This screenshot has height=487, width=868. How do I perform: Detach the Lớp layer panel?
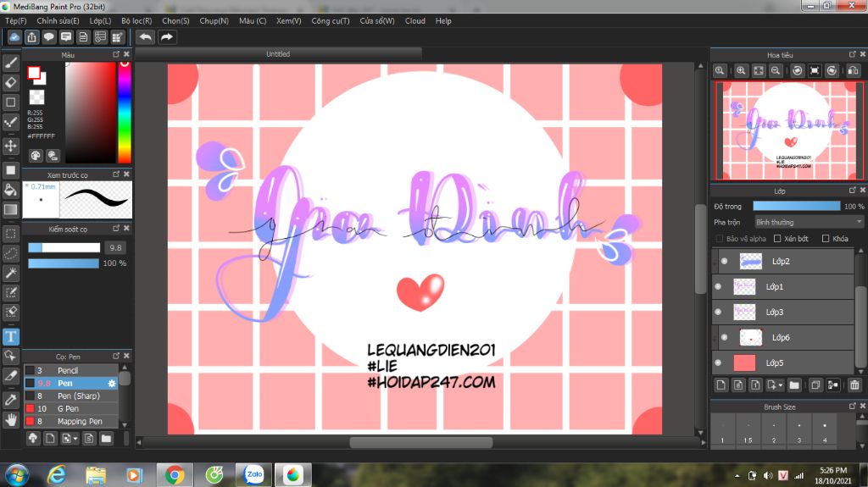pos(853,191)
